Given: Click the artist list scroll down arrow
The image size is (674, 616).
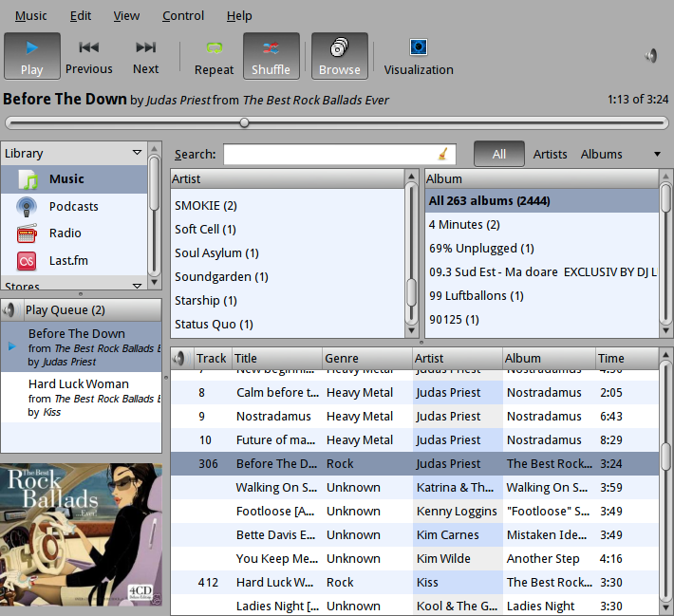Looking at the screenshot, I should 411,330.
